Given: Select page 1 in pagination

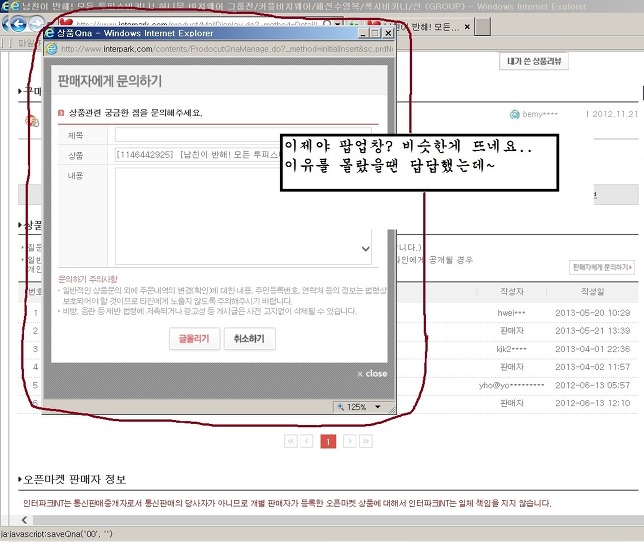Looking at the screenshot, I should point(328,441).
